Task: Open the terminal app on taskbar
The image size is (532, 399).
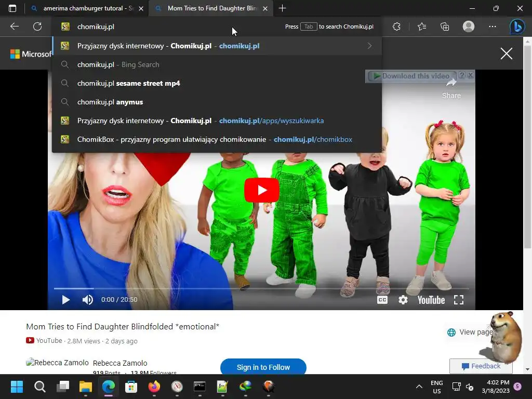Action: 199,387
